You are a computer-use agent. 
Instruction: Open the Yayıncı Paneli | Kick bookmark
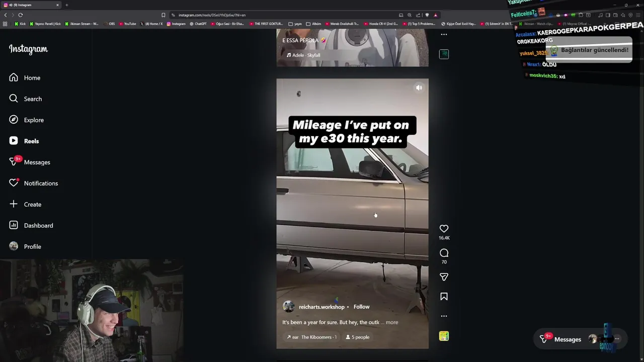click(45, 24)
